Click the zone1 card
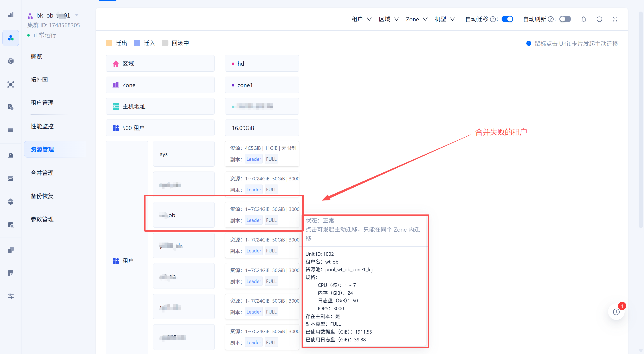The height and width of the screenshot is (354, 644). pos(262,85)
